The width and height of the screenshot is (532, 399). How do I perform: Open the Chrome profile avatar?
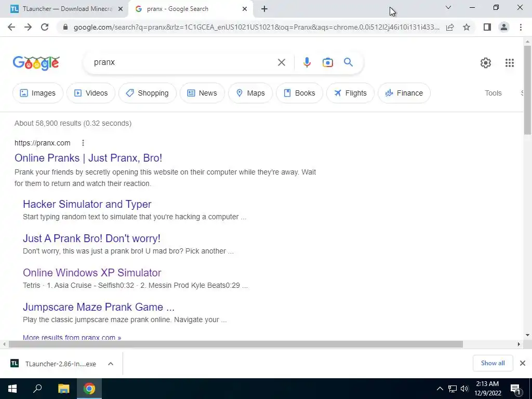click(x=504, y=27)
